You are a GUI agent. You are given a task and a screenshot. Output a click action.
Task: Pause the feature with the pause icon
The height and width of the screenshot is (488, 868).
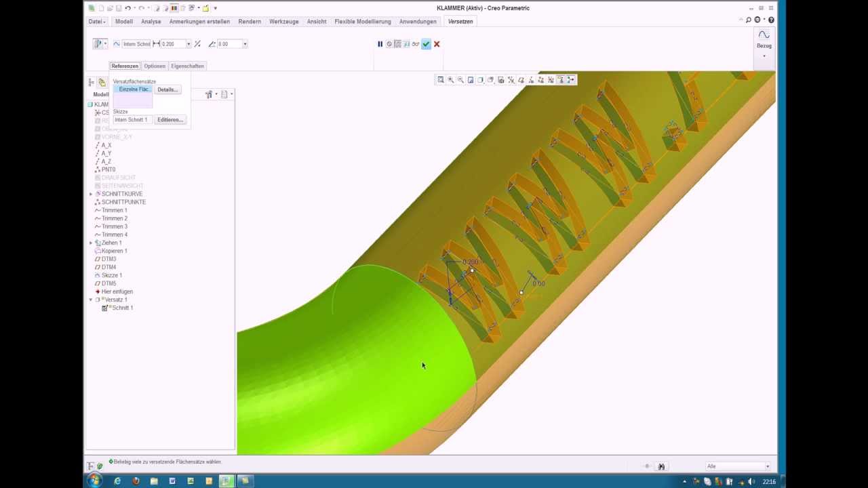[x=380, y=44]
